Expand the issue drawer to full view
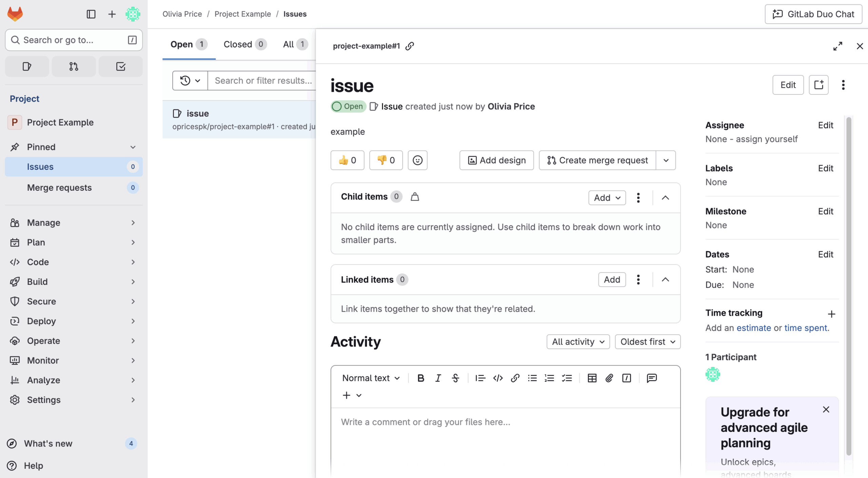 tap(837, 46)
